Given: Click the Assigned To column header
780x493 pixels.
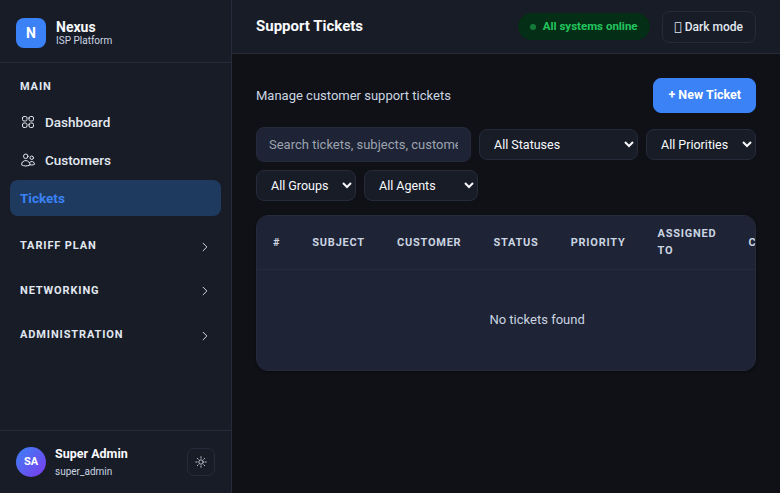Looking at the screenshot, I should pyautogui.click(x=686, y=242).
